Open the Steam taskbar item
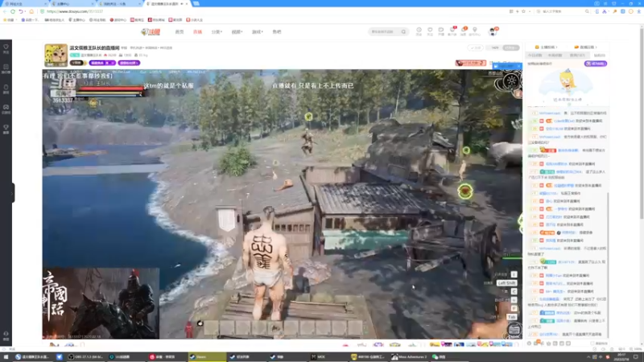This screenshot has height=362, width=644. point(207,357)
